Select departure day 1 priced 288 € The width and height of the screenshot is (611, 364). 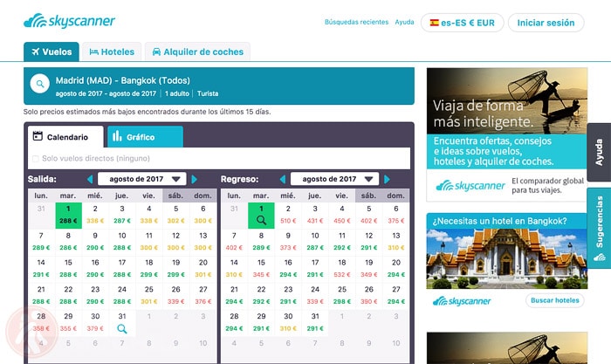[x=68, y=215]
